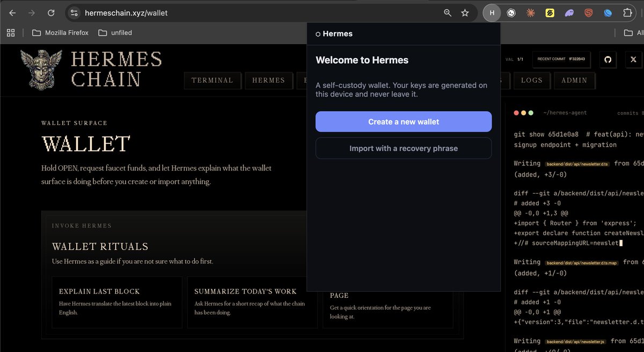Switch to the ADMIN nav tab
The width and height of the screenshot is (644, 352).
click(x=574, y=80)
